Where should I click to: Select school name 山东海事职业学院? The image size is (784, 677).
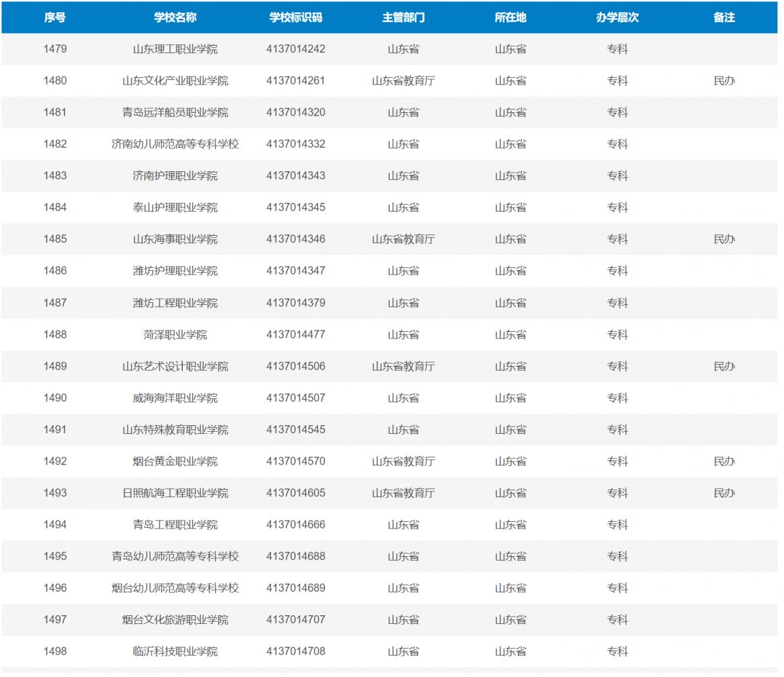click(x=175, y=239)
